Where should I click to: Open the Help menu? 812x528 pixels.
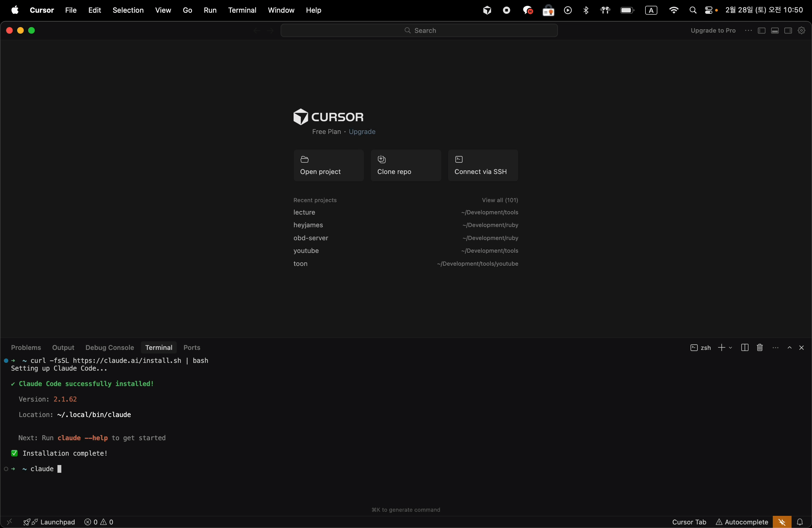(313, 10)
